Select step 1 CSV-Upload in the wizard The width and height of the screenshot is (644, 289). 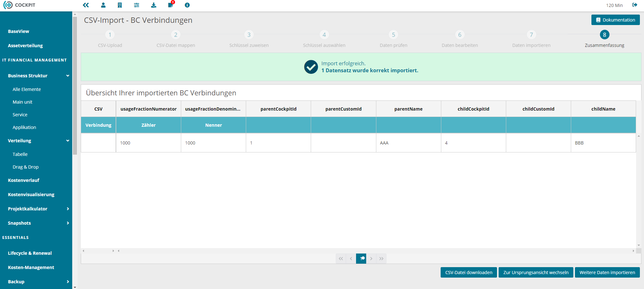[110, 40]
